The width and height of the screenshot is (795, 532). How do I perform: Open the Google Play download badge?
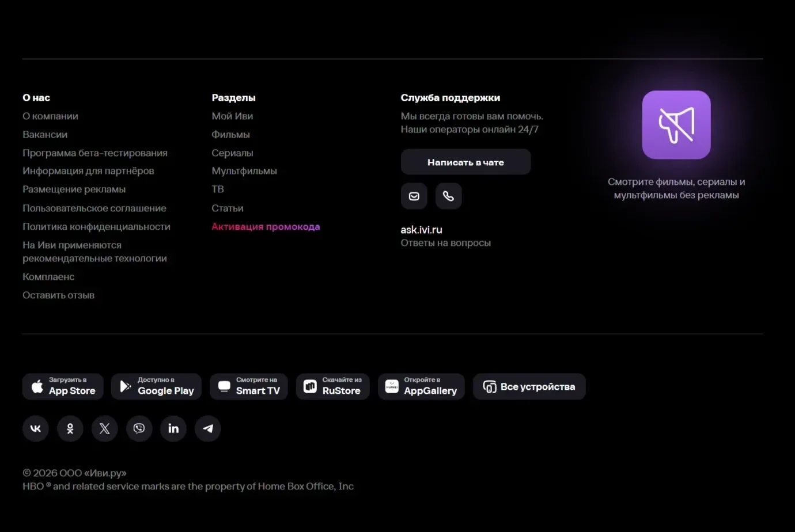coord(157,386)
